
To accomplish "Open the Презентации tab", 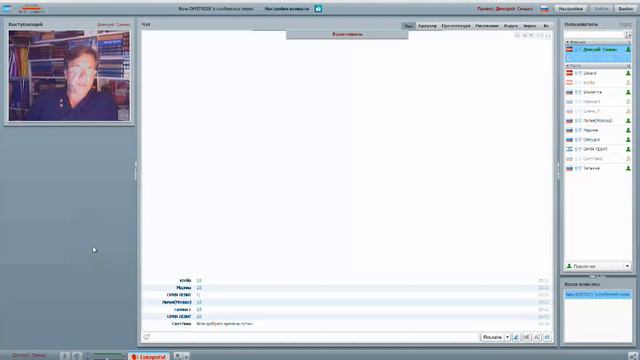I will [456, 26].
